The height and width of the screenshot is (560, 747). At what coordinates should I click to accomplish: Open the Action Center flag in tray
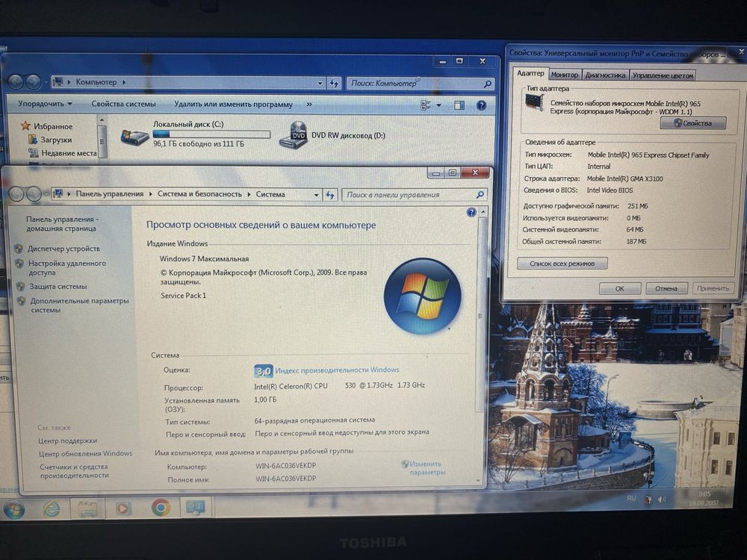(x=648, y=500)
